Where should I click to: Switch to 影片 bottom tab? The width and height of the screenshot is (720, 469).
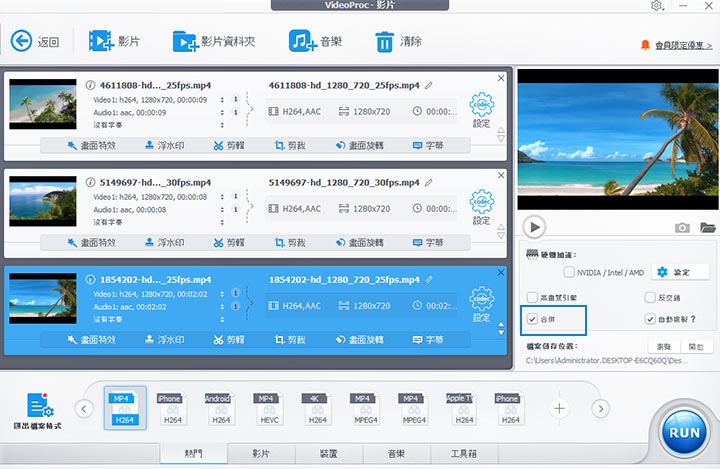[261, 453]
